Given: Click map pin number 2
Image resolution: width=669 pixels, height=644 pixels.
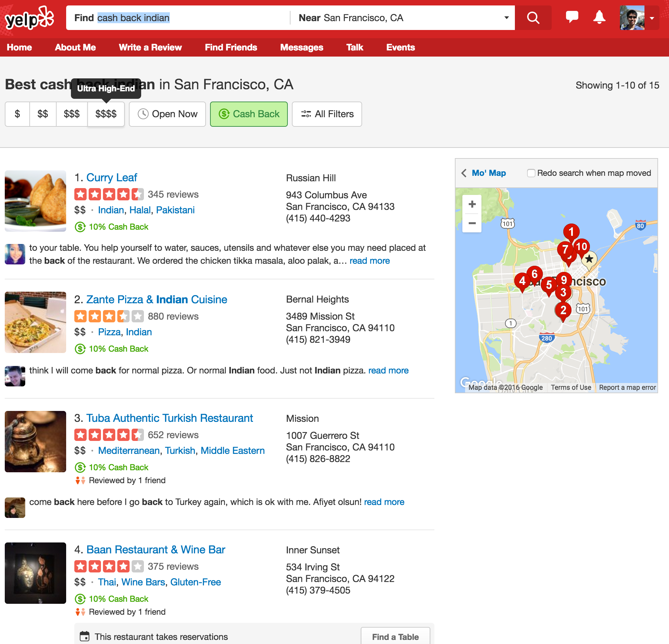Looking at the screenshot, I should pos(563,310).
